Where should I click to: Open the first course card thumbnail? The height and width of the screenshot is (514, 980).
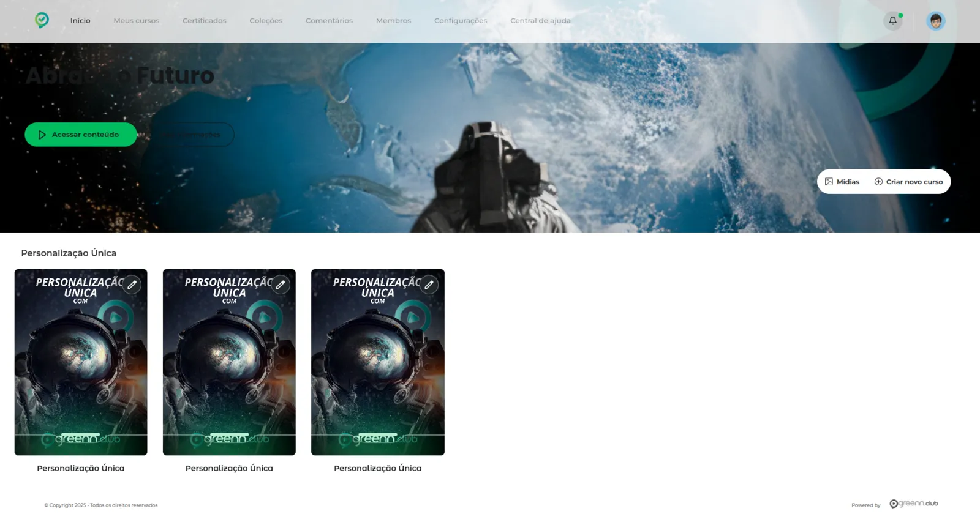point(81,362)
